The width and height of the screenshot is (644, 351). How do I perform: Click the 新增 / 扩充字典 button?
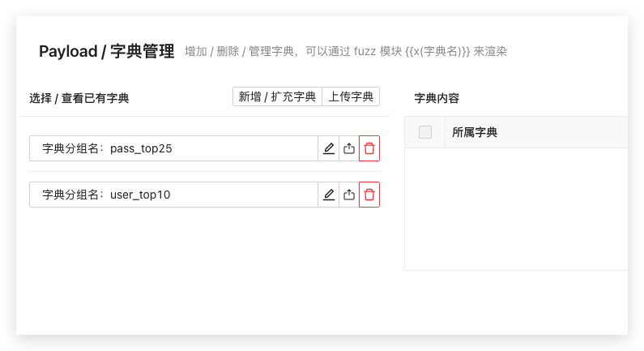pyautogui.click(x=277, y=97)
